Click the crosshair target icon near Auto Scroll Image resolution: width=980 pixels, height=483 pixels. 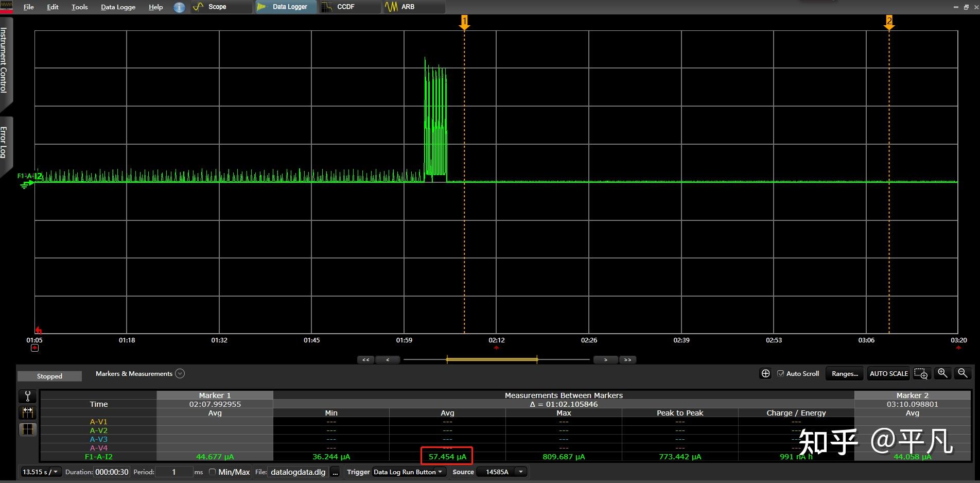765,373
